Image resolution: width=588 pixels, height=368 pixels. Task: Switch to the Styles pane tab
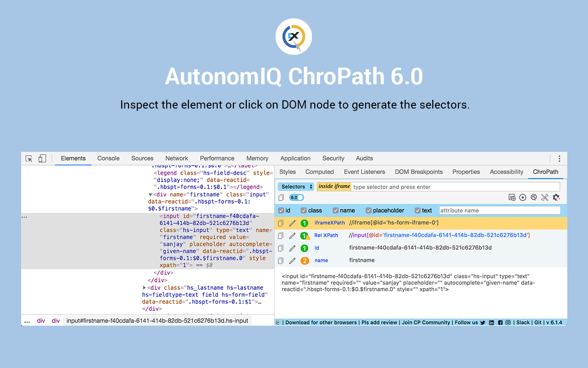click(x=288, y=172)
